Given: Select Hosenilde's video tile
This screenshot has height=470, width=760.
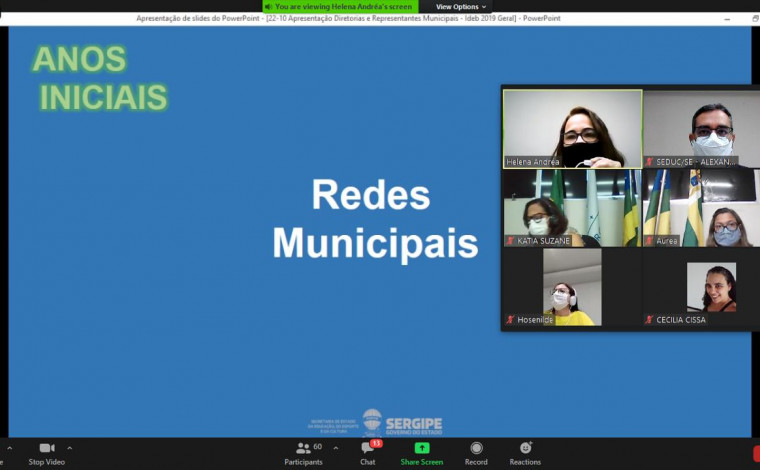Looking at the screenshot, I should tap(572, 286).
